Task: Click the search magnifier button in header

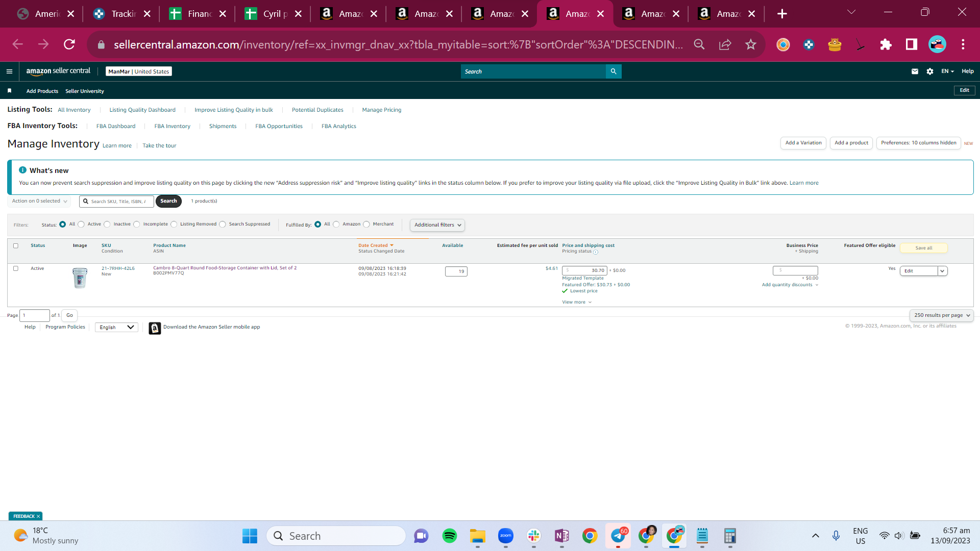Action: click(614, 71)
